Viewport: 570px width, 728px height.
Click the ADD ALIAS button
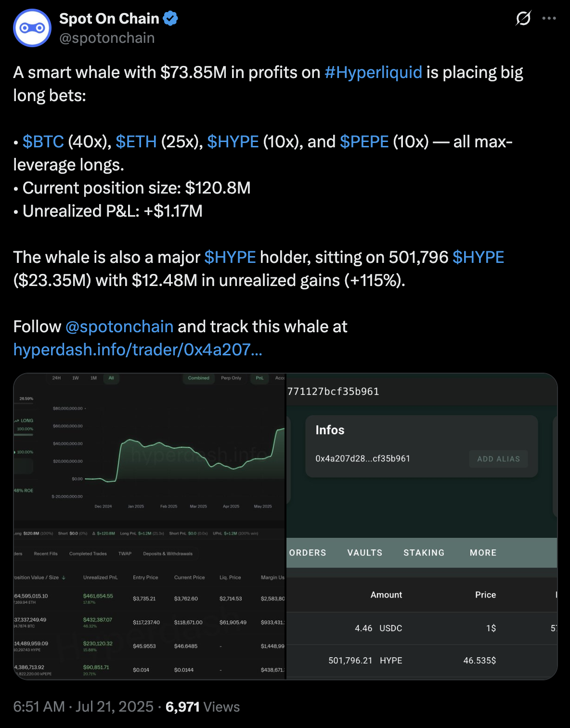pos(499,459)
